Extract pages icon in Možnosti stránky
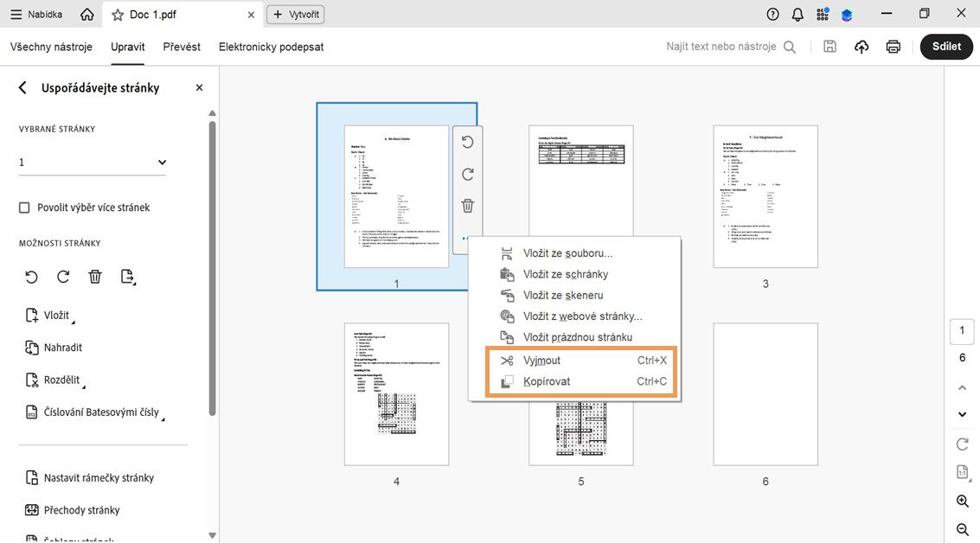The width and height of the screenshot is (980, 543). [x=127, y=276]
